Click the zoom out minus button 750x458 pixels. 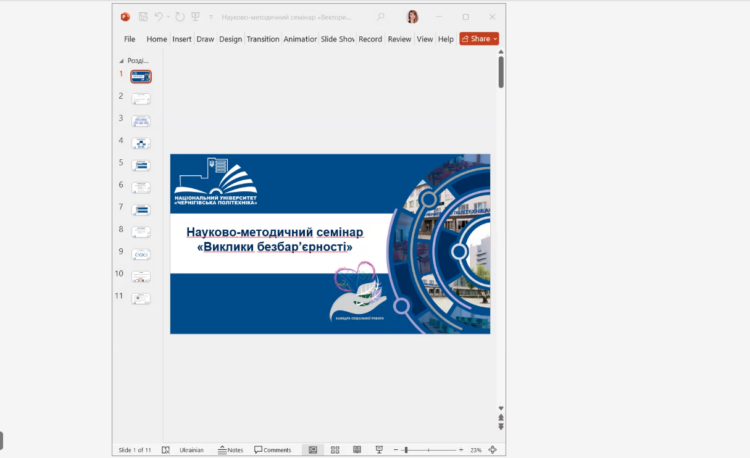click(x=396, y=450)
